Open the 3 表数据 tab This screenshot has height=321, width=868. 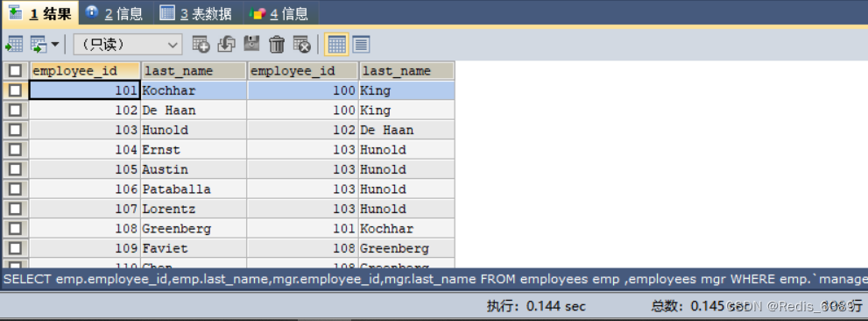196,13
